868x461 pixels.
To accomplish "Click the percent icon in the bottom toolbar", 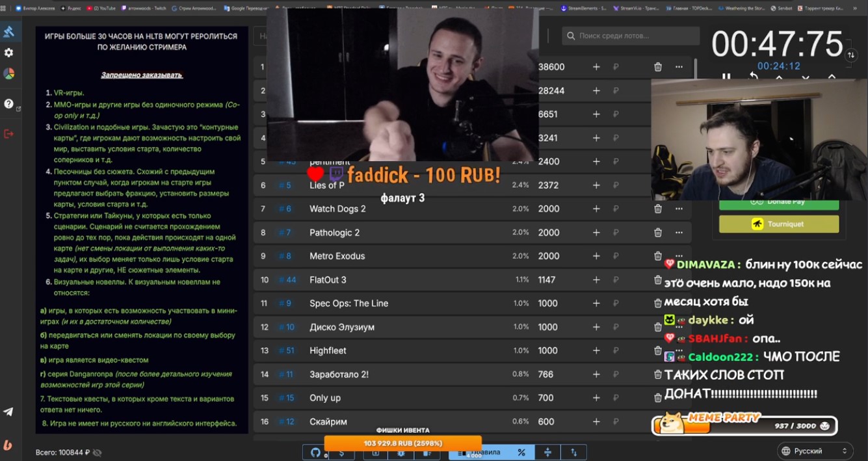I will pos(521,452).
